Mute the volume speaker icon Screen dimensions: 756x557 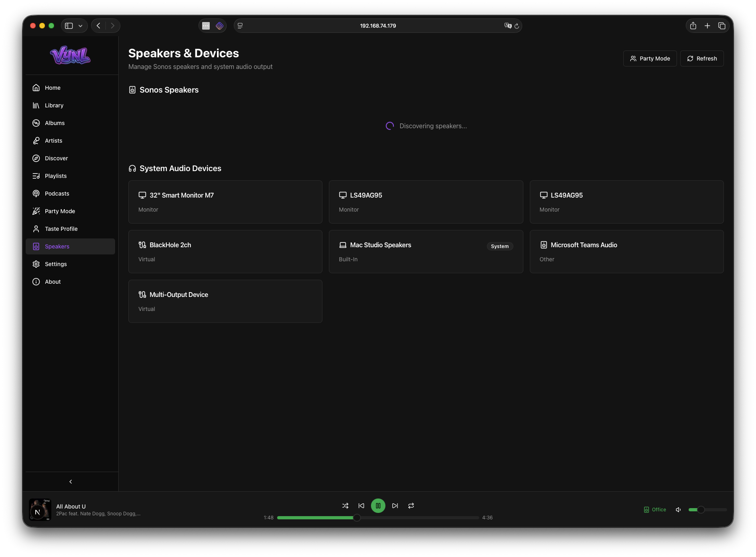point(678,510)
